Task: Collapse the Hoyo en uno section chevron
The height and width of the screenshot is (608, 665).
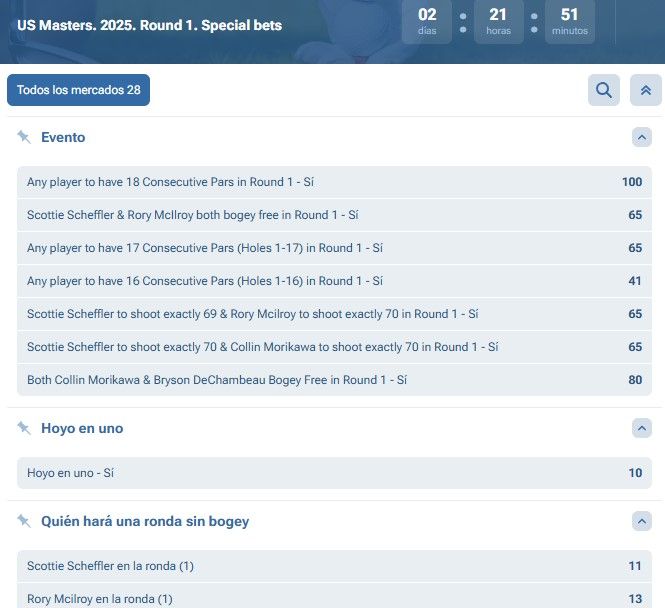Action: 642,428
